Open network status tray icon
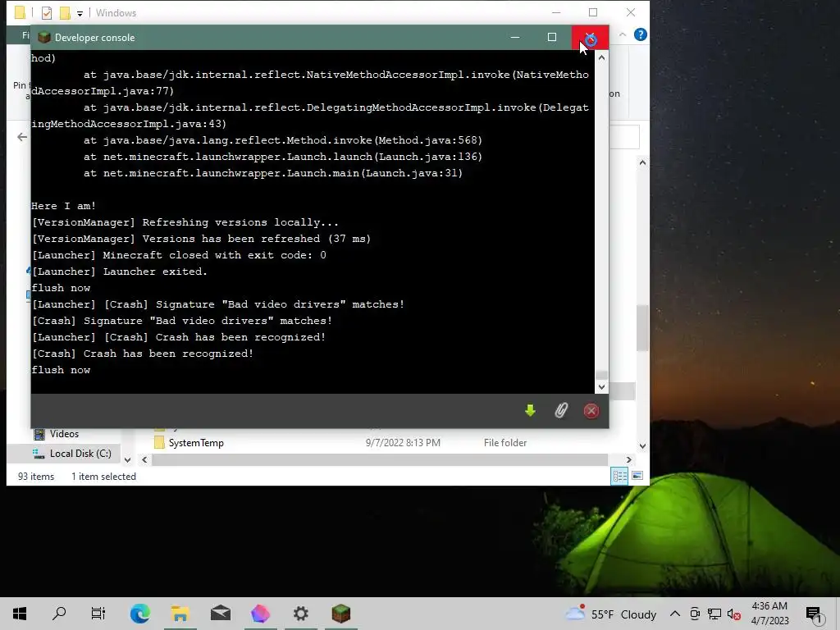The width and height of the screenshot is (840, 630). 714,614
